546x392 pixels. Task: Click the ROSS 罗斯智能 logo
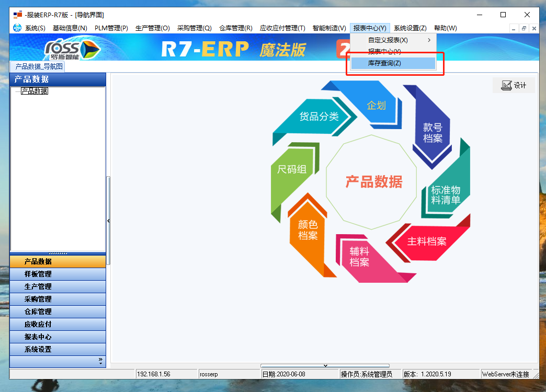point(72,50)
